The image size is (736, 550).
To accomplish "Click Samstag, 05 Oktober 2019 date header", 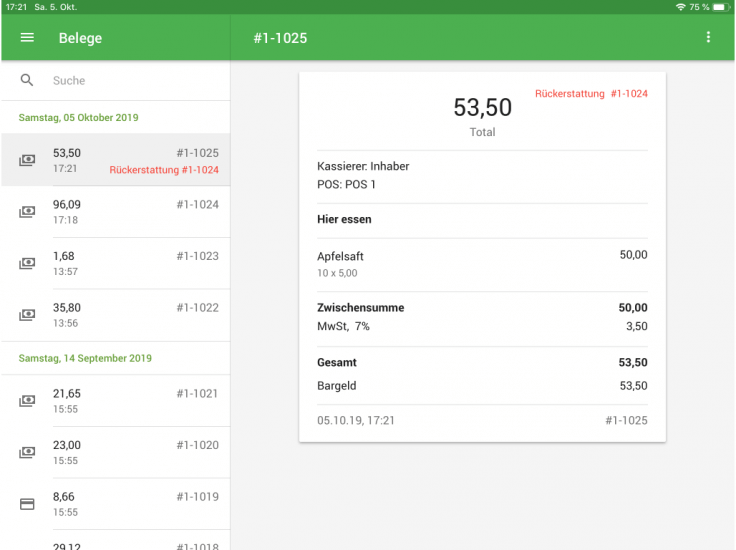I will tap(78, 118).
